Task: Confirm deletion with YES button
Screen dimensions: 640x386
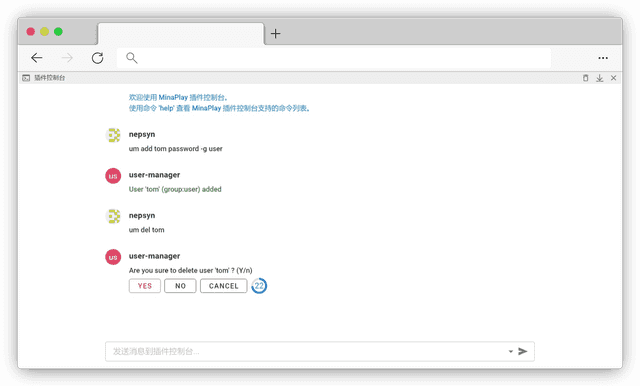Action: click(x=144, y=286)
